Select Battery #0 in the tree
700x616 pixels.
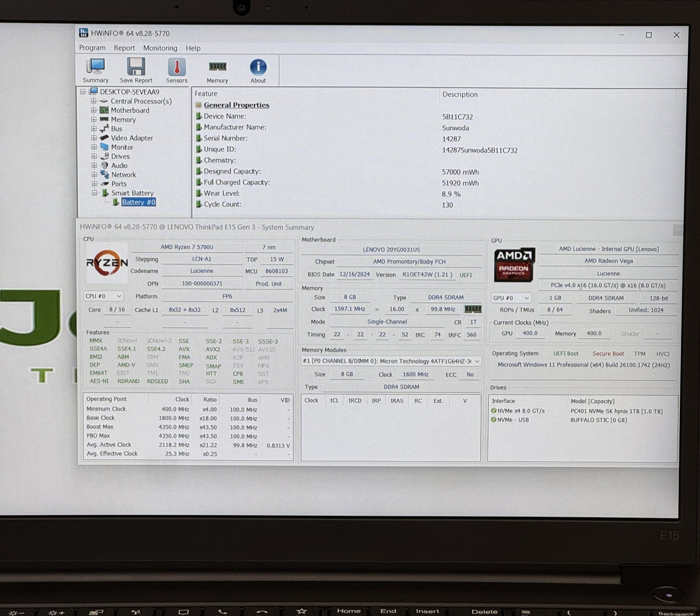point(139,202)
